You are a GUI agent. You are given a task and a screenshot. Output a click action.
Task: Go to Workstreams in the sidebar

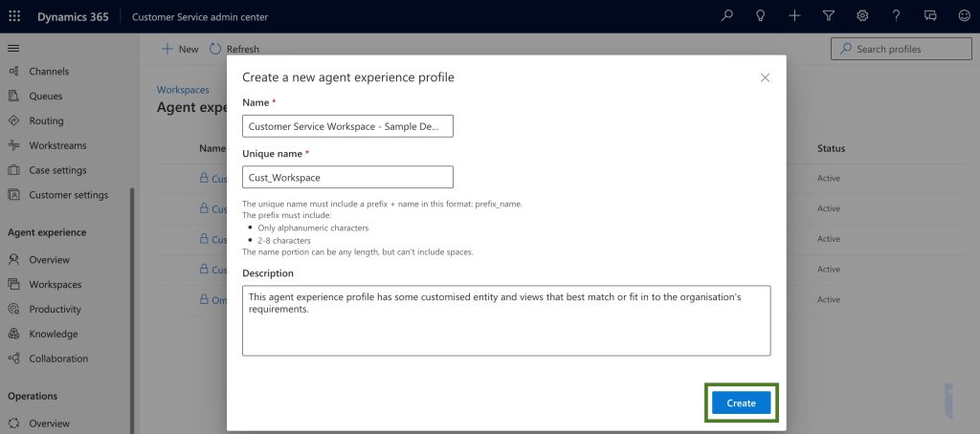point(57,145)
